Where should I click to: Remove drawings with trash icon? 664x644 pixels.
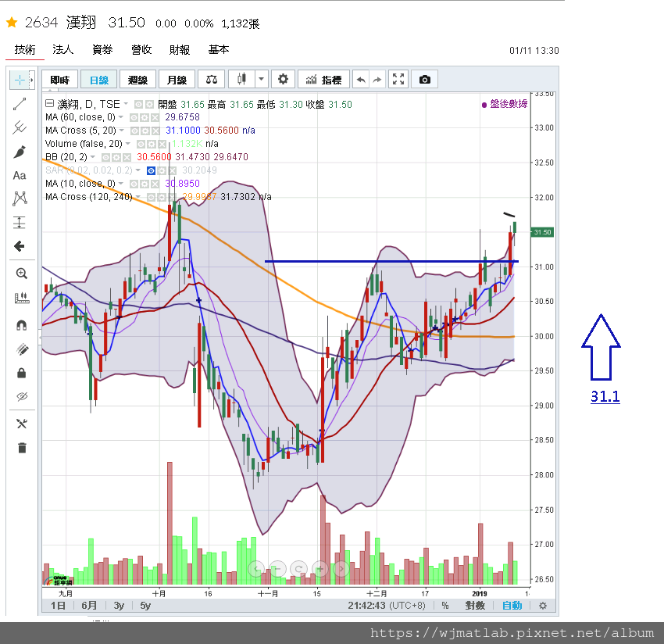point(22,448)
